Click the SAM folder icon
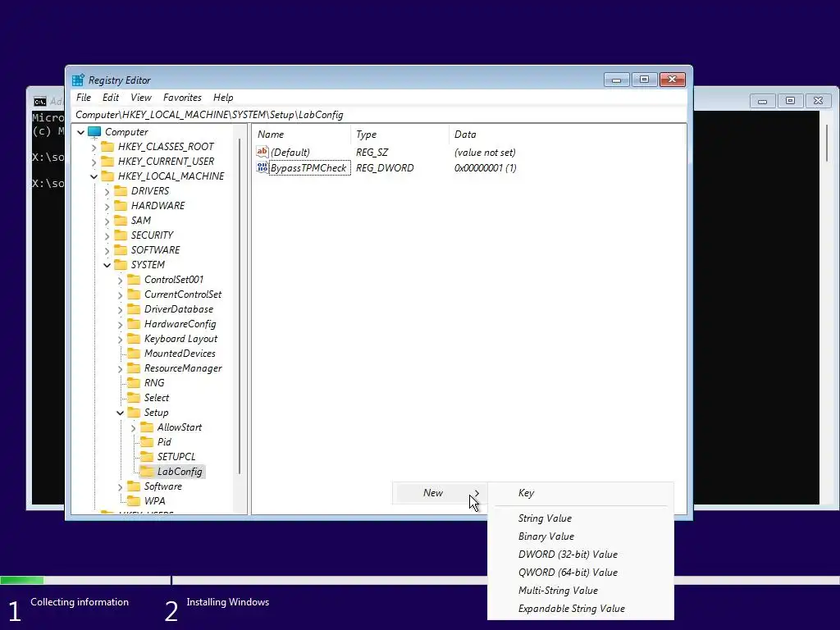 tap(121, 220)
